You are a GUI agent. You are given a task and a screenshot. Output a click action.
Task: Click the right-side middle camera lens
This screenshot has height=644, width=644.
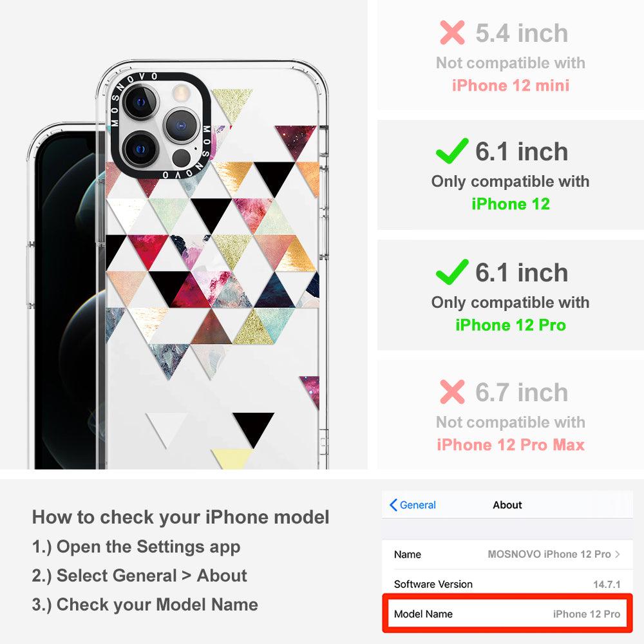181,126
